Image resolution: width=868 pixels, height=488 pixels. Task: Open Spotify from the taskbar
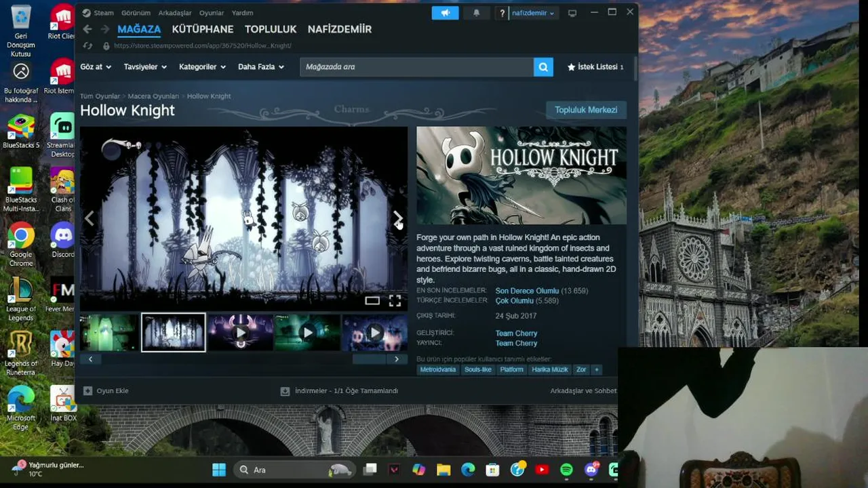566,470
